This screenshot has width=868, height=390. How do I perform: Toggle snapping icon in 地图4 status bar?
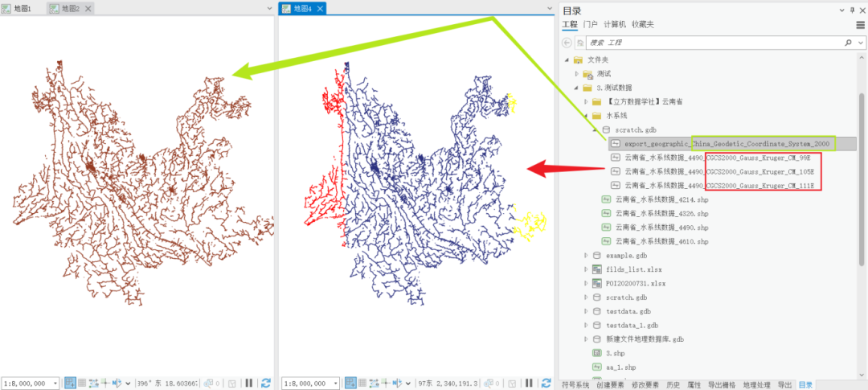pyautogui.click(x=351, y=383)
